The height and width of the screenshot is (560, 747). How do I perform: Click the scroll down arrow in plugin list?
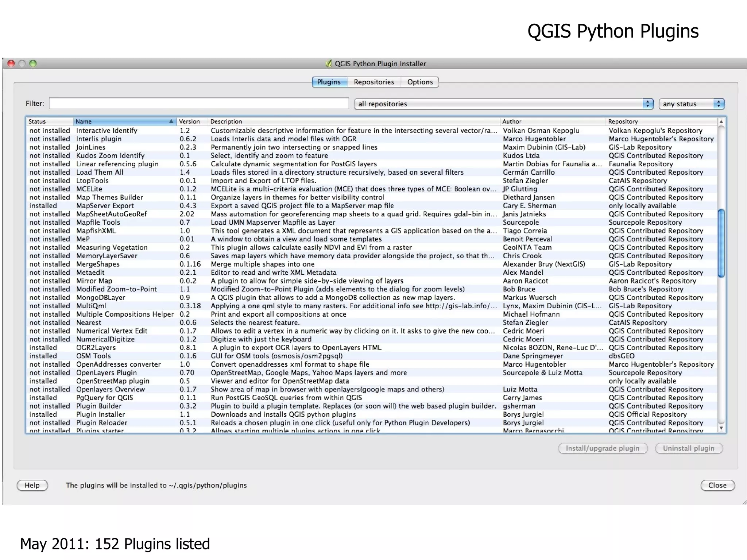(721, 428)
